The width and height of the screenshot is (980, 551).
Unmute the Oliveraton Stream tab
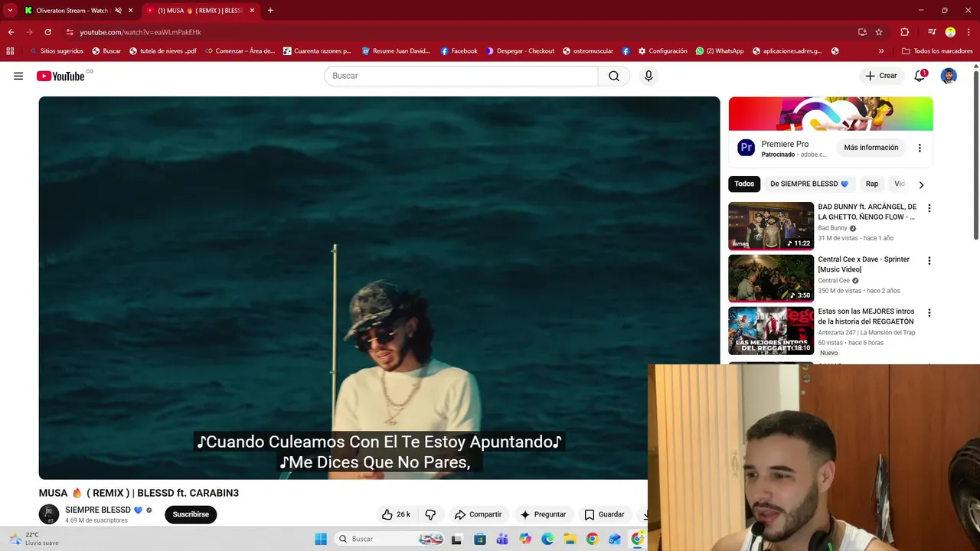118,11
